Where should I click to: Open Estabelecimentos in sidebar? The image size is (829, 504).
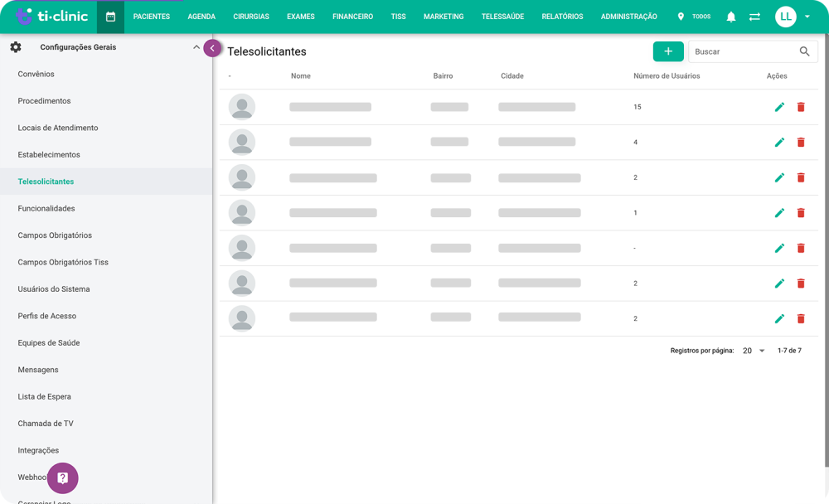pyautogui.click(x=49, y=155)
